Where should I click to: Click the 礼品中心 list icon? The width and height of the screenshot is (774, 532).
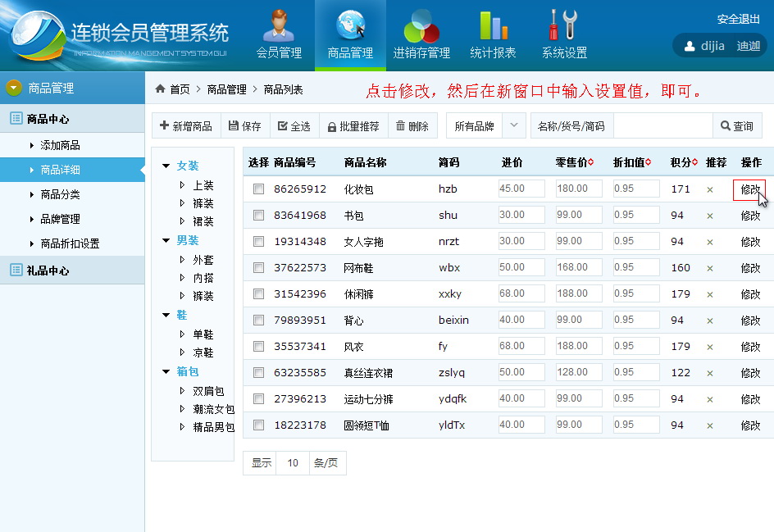(x=16, y=270)
